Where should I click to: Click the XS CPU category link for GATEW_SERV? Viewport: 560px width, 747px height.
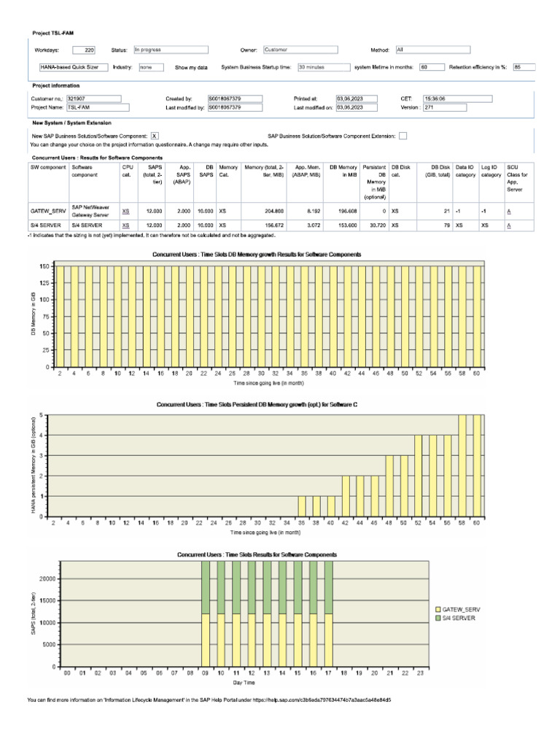125,211
